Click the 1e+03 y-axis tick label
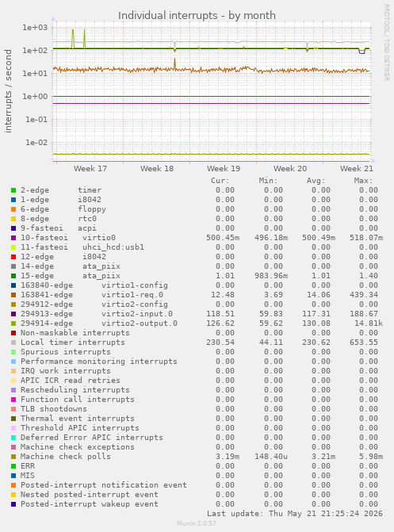Image resolution: width=394 pixels, height=532 pixels. coord(35,28)
